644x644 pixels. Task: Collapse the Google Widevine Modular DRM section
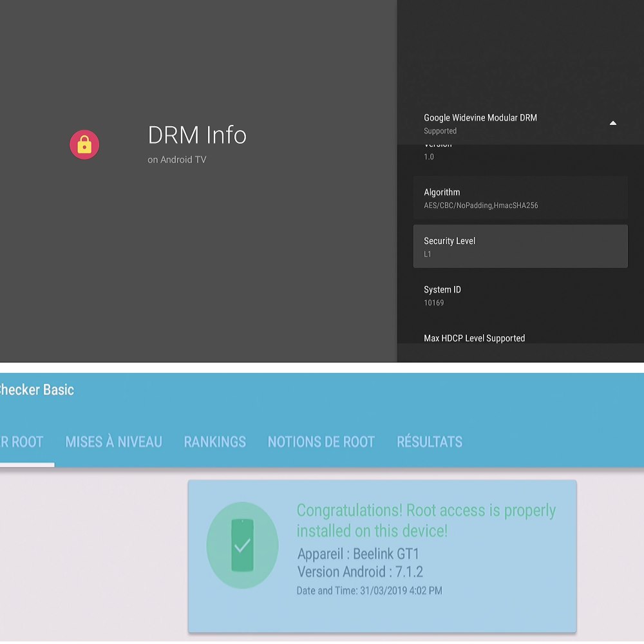click(x=613, y=123)
